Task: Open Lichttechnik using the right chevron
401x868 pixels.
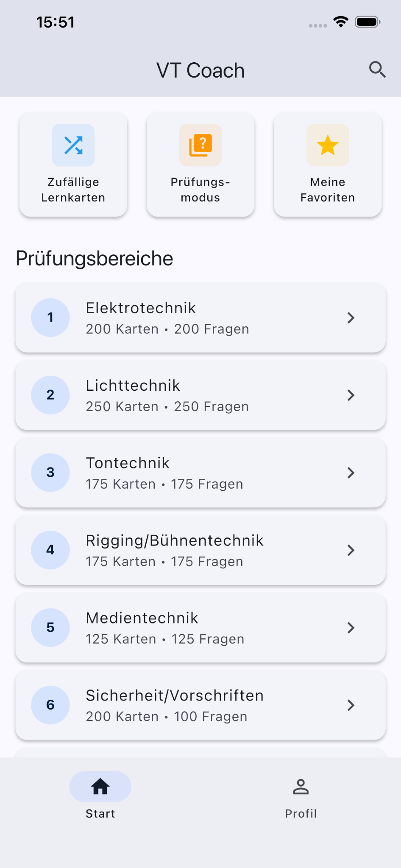Action: click(351, 395)
